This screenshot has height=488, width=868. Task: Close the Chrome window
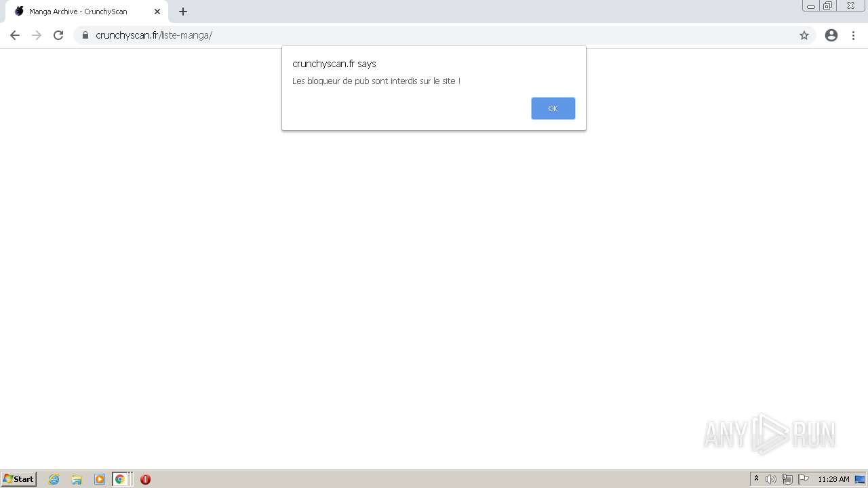(851, 6)
